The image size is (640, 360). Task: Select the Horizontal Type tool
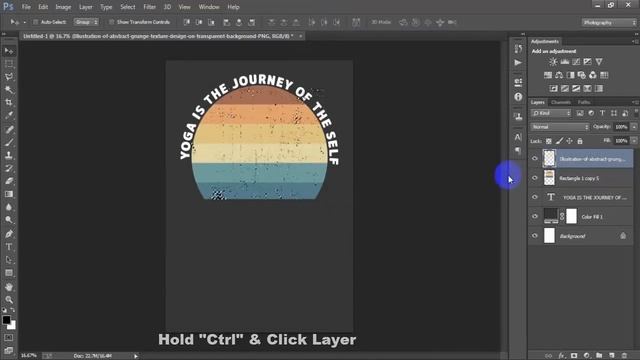coord(9,247)
